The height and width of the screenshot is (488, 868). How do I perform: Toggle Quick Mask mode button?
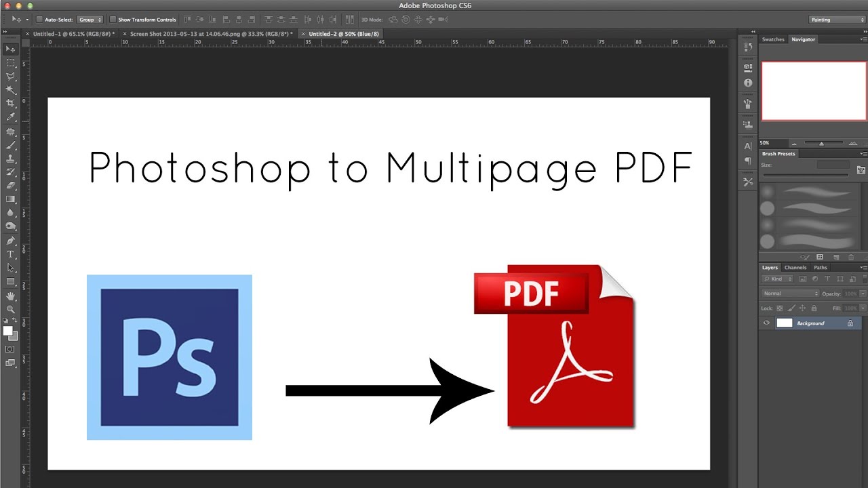10,349
